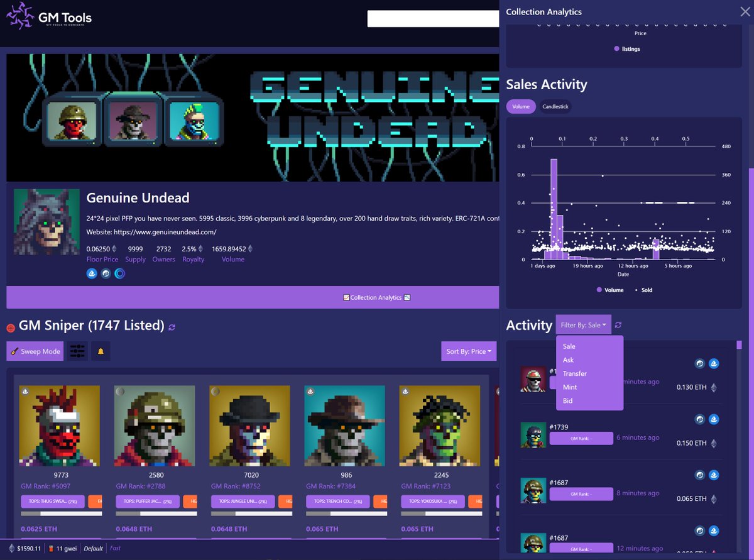Open the Collection Analytics bar

[x=253, y=297]
